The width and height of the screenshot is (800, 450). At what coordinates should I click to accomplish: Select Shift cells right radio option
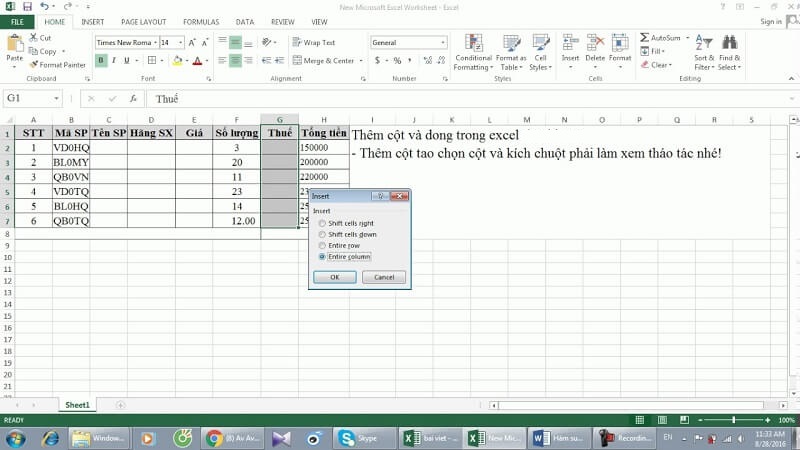click(x=322, y=223)
